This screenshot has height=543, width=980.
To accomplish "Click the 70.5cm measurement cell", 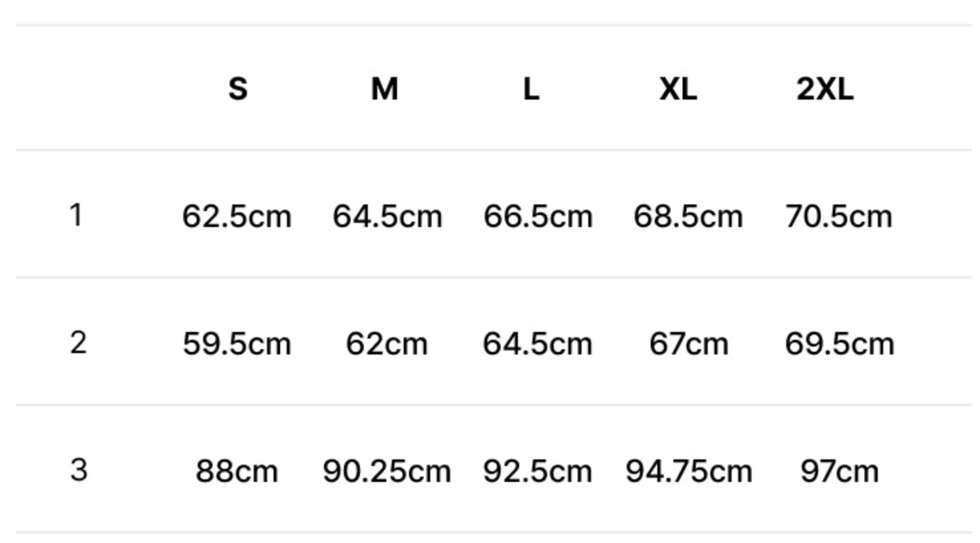I will pos(839,217).
